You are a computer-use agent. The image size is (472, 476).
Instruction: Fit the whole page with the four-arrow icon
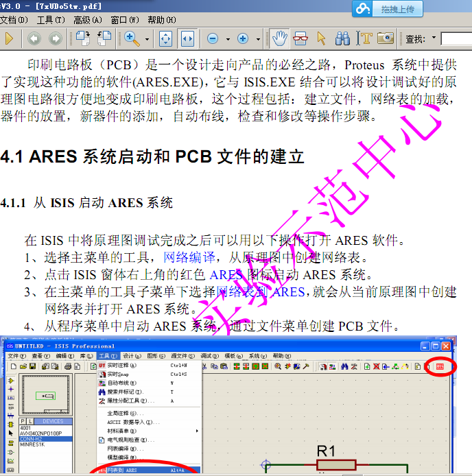pos(165,39)
